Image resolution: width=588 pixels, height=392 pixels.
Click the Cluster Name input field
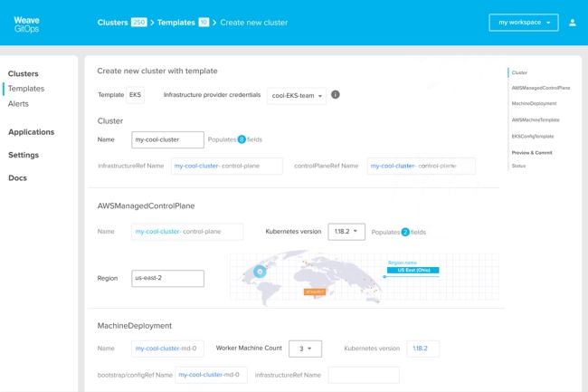pyautogui.click(x=167, y=139)
